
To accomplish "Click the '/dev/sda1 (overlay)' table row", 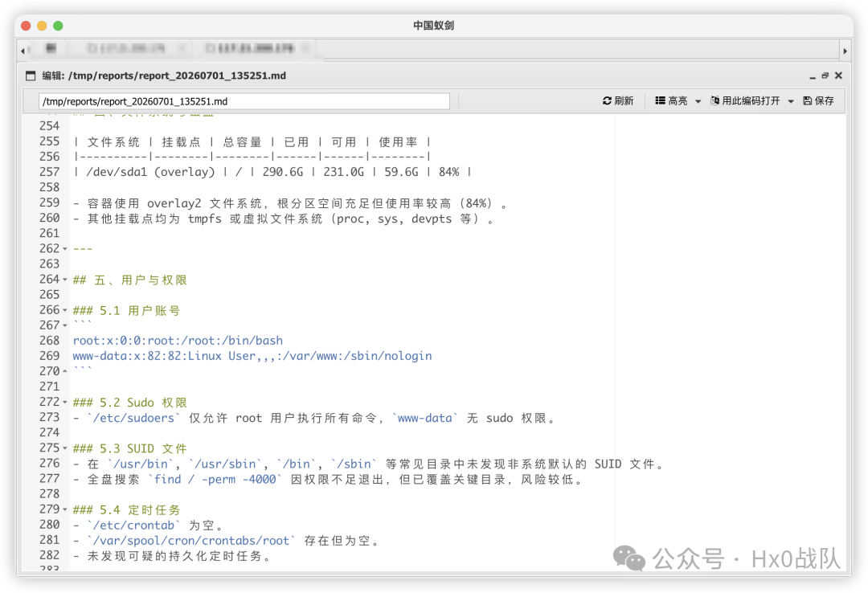I will 272,172.
